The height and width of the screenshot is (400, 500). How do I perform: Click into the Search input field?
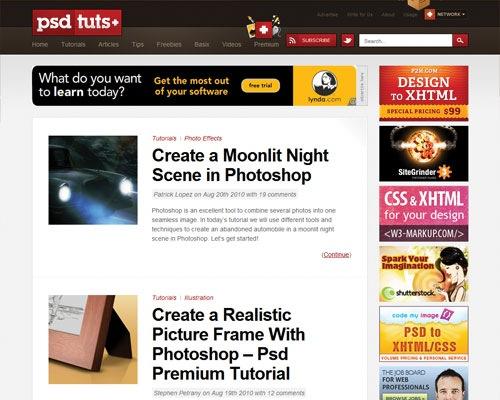click(x=405, y=41)
